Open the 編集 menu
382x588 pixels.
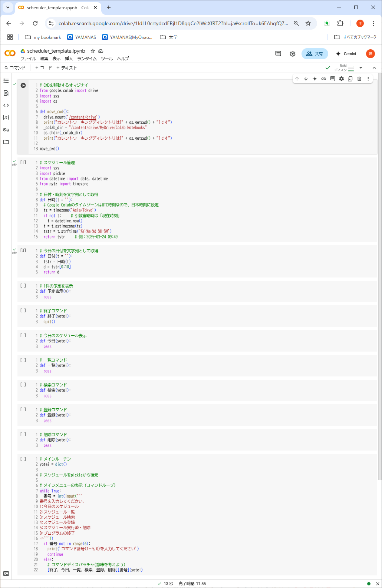[44, 59]
